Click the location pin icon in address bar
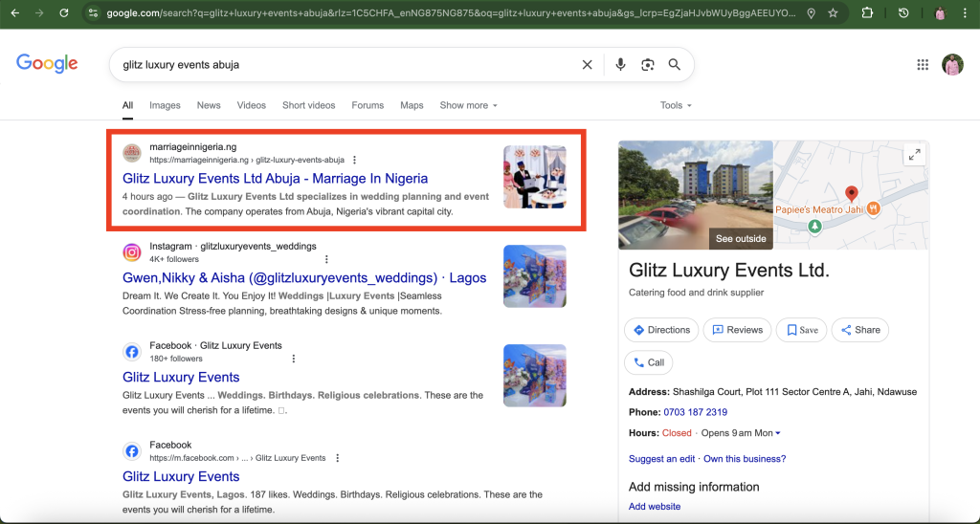 [811, 13]
